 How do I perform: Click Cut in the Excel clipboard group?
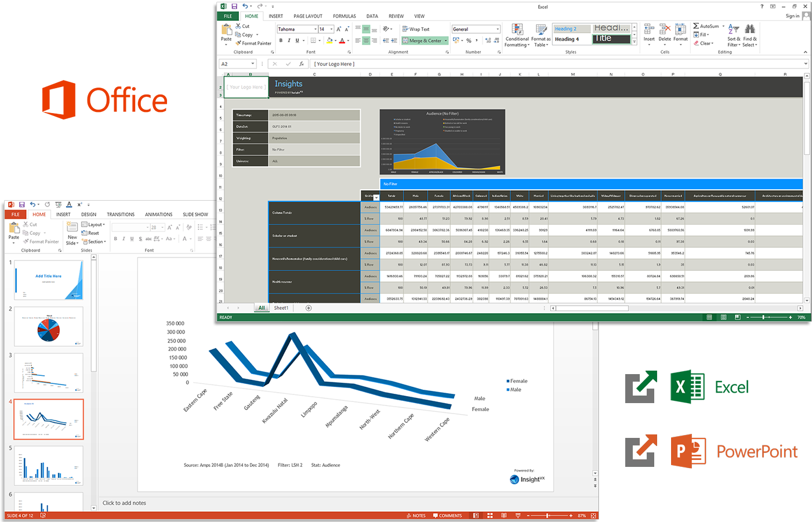pyautogui.click(x=242, y=26)
